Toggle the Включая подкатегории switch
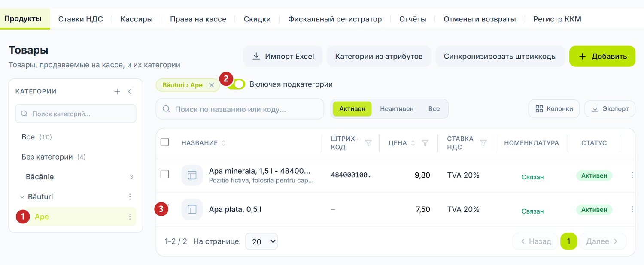The width and height of the screenshot is (644, 265). [x=236, y=84]
